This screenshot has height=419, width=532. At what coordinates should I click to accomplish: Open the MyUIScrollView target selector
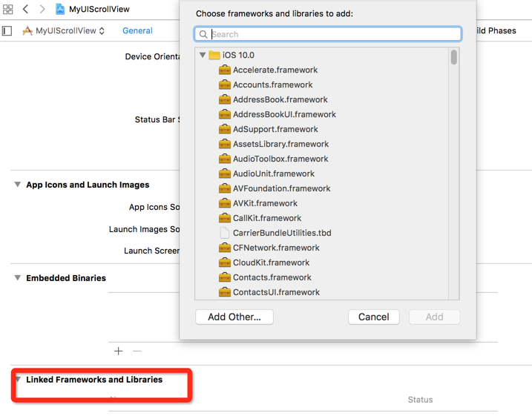pyautogui.click(x=64, y=31)
